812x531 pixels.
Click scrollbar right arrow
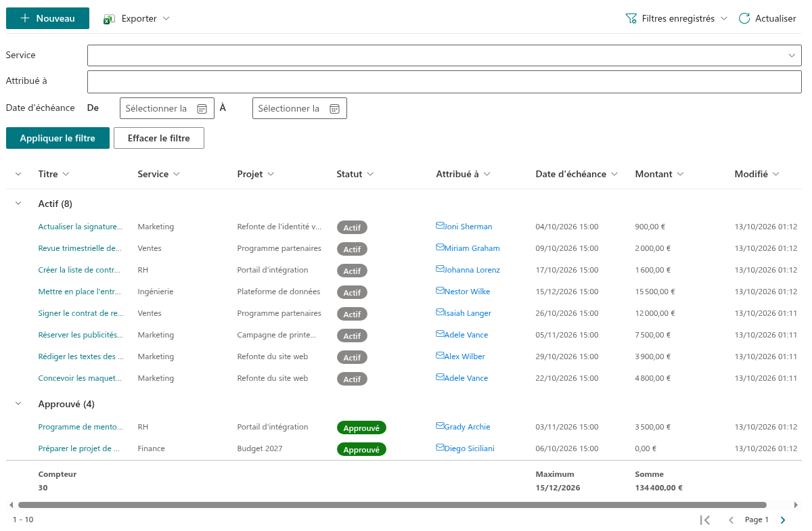796,505
